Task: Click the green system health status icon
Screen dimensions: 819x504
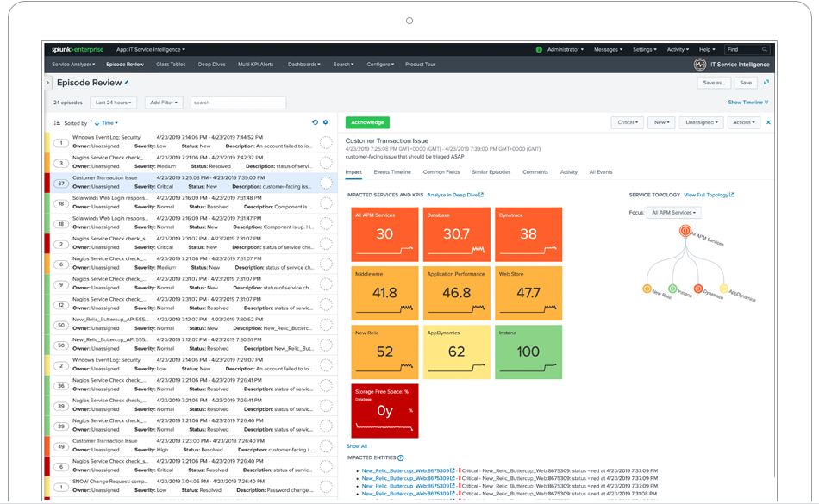Action: (x=539, y=50)
